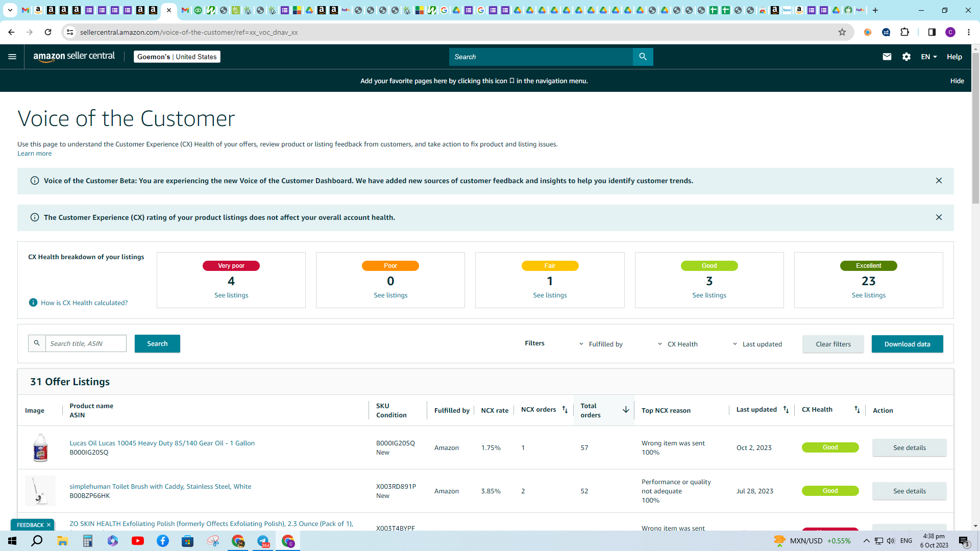See details for simplehuman Toilet Brush
The height and width of the screenshot is (551, 980).
point(909,491)
